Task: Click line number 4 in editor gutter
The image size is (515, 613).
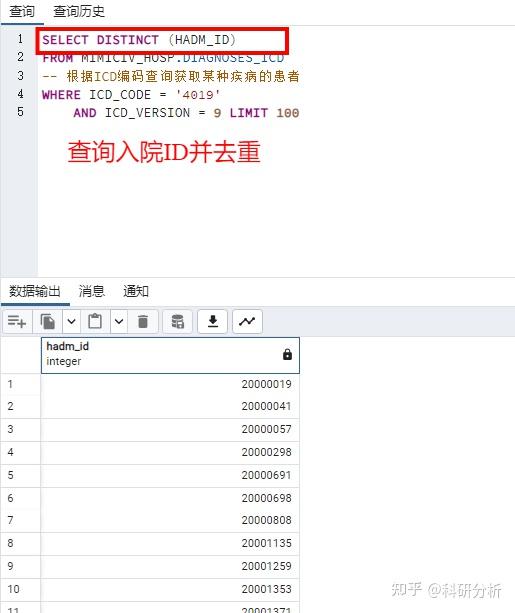Action: [20, 94]
